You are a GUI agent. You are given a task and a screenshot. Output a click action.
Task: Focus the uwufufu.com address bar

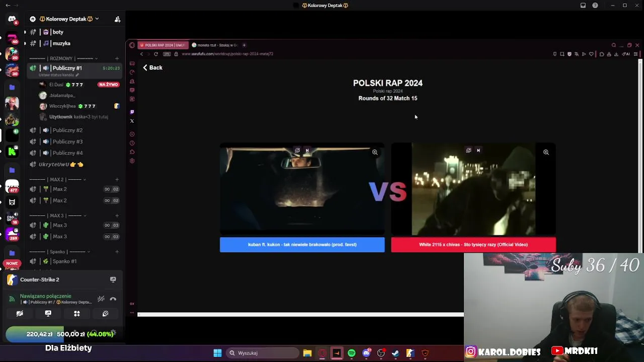[x=227, y=54]
